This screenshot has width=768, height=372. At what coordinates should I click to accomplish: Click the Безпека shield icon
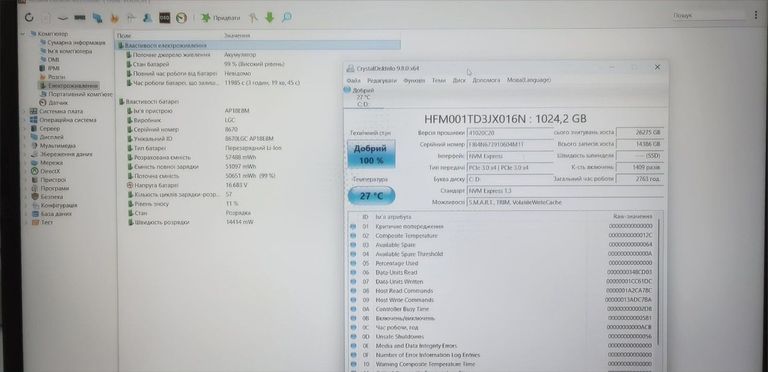pos(34,196)
